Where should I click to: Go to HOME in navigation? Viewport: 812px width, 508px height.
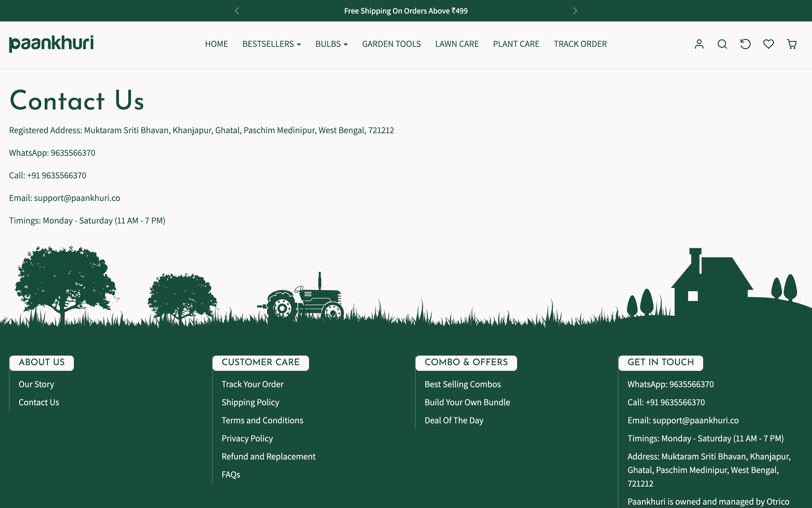point(217,44)
